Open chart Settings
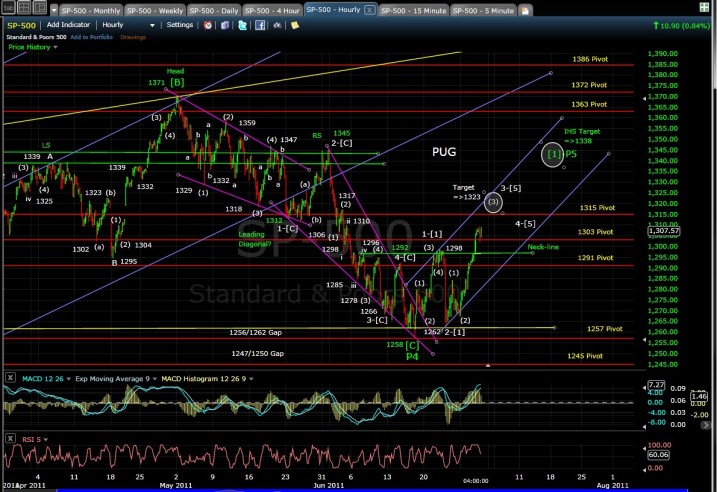The height and width of the screenshot is (492, 717). (x=179, y=25)
